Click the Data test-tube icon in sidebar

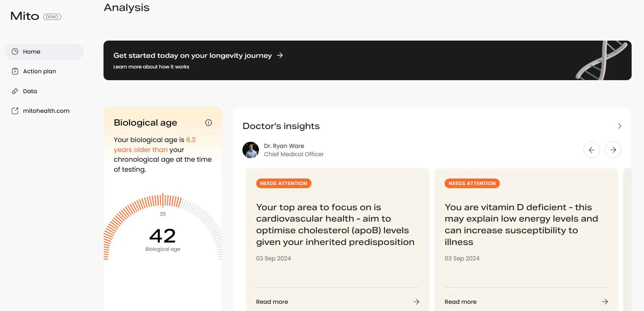tap(15, 91)
